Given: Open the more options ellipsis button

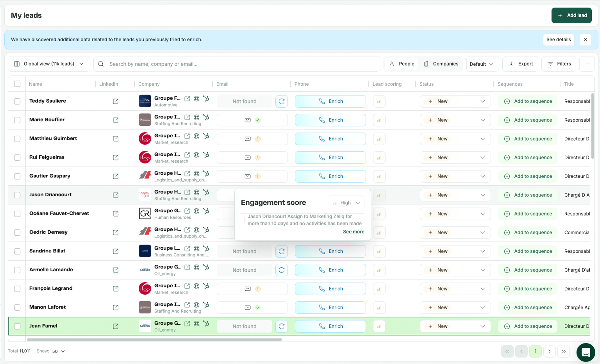Looking at the screenshot, I should [x=587, y=64].
